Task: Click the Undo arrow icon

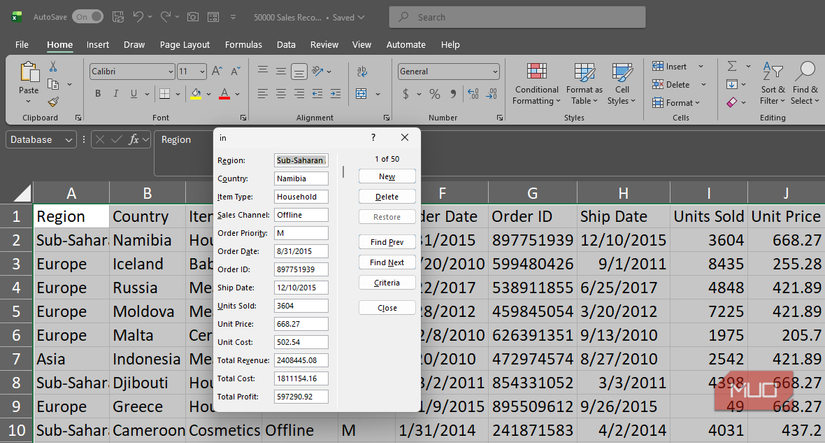Action: 138,17
